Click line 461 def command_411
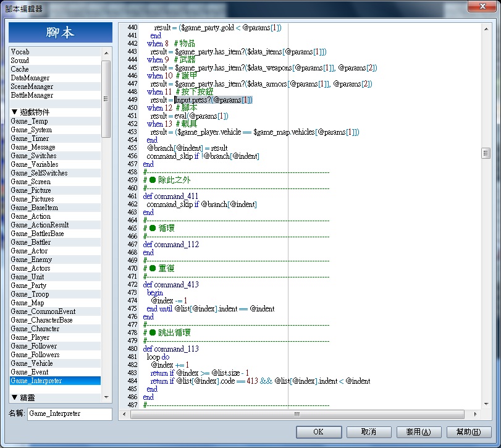 tap(171, 197)
